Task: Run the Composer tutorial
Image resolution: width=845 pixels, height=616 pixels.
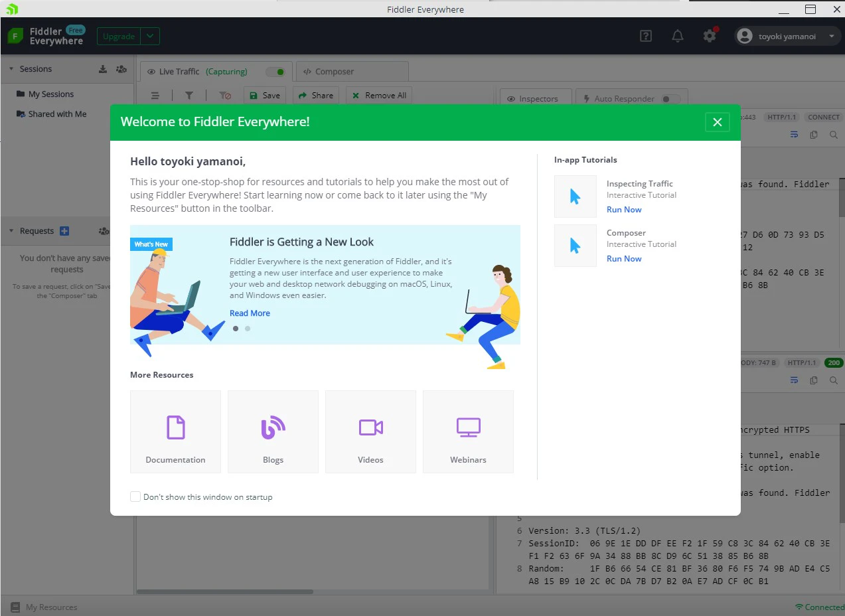Action: [624, 259]
